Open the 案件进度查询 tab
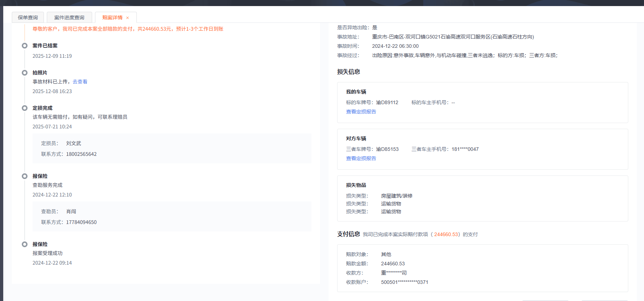This screenshot has height=301, width=644. 69,17
